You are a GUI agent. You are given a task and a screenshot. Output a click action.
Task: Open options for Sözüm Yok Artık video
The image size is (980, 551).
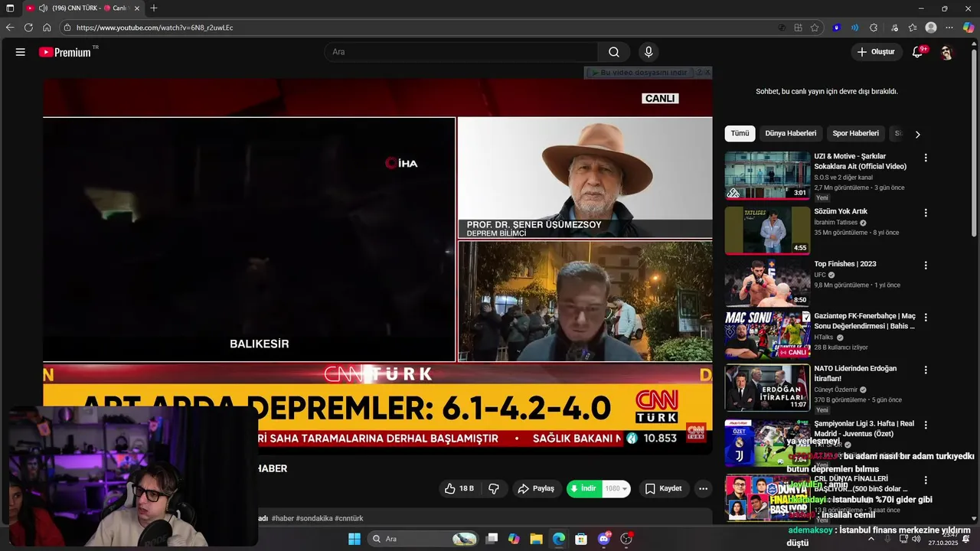click(x=926, y=213)
